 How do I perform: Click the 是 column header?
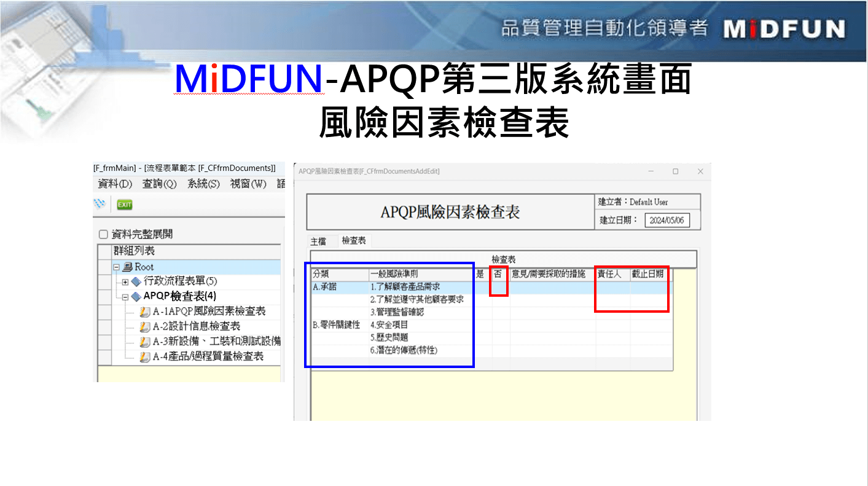coord(483,274)
